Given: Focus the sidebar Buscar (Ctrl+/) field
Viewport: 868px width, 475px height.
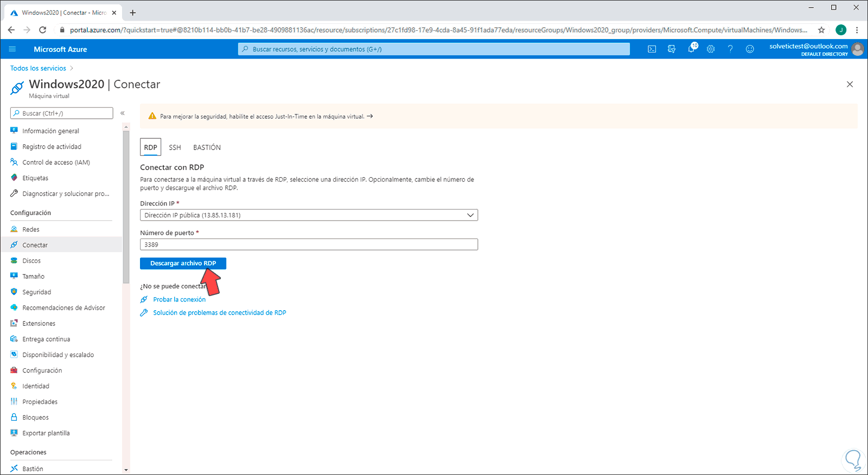Looking at the screenshot, I should pyautogui.click(x=61, y=113).
